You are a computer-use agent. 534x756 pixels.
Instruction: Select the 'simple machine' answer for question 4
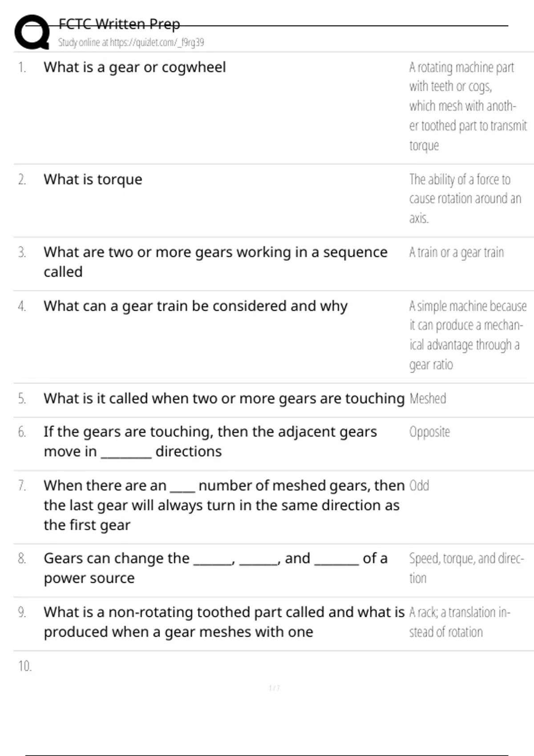pos(467,335)
